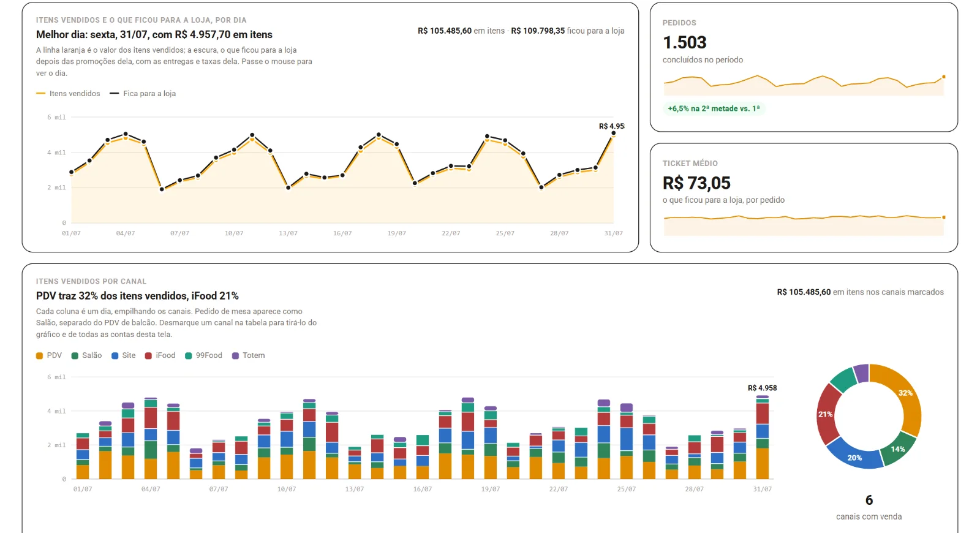Click the "+6,5% na 2ª metade" badge

pos(714,108)
